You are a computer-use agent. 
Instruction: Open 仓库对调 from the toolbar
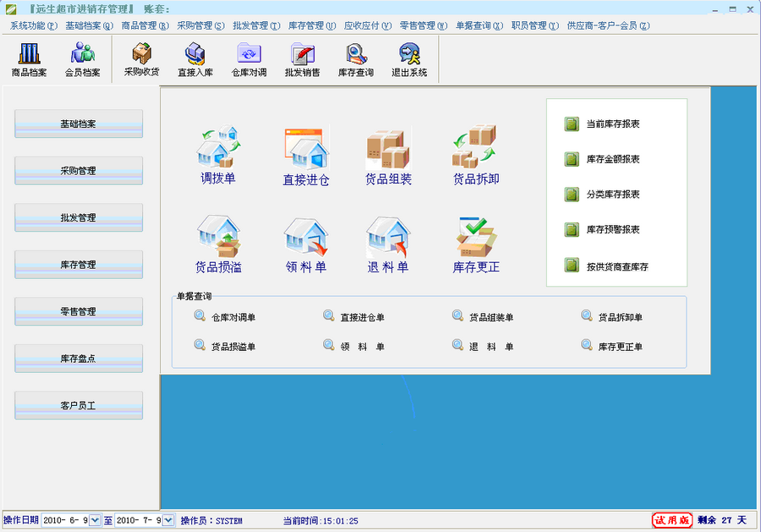248,59
